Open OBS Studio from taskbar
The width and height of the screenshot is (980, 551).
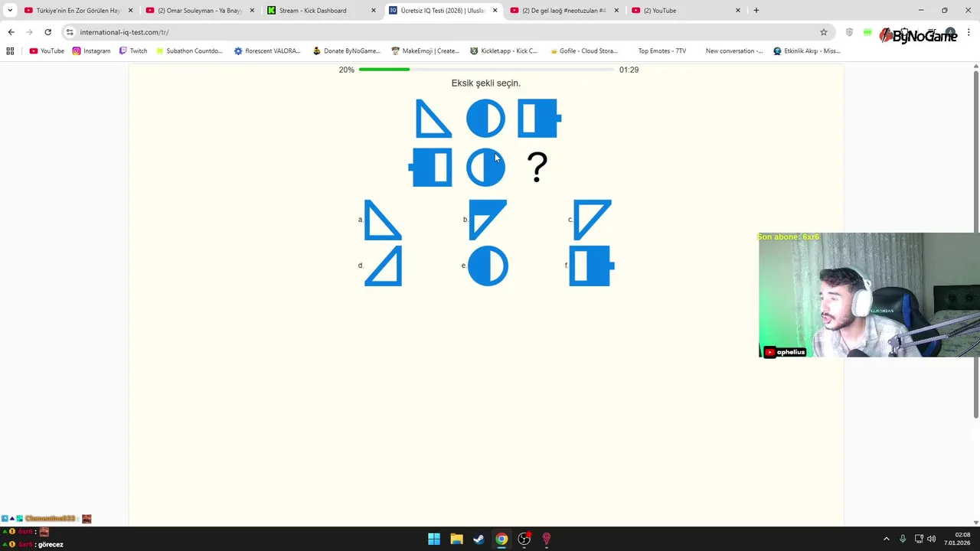coord(524,539)
